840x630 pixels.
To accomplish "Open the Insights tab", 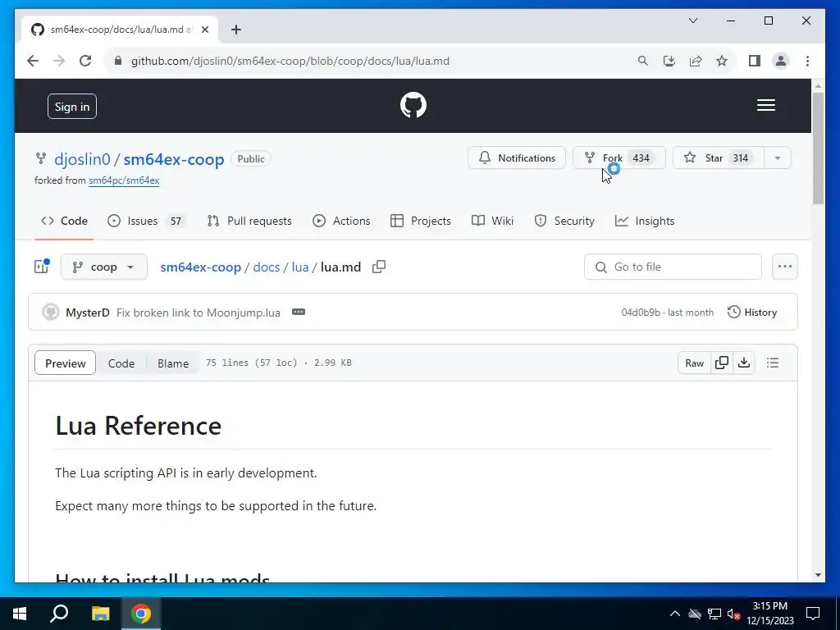I will coord(645,221).
